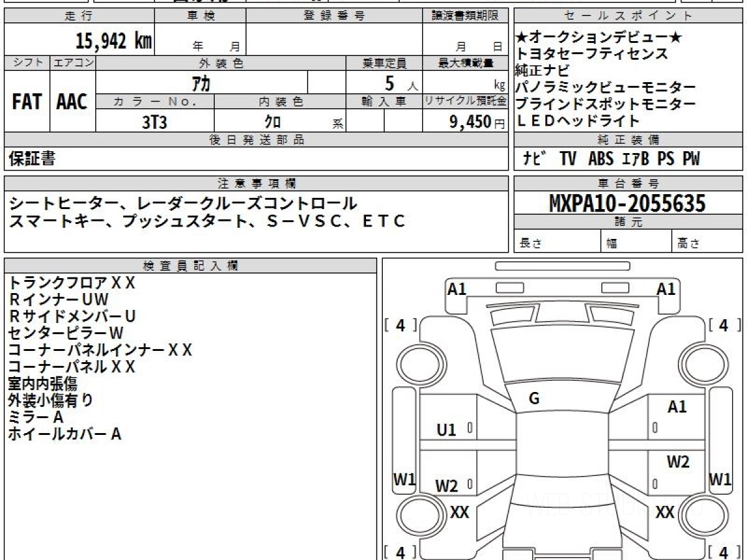
Task: Click the 純正装備 header
Action: 628,140
